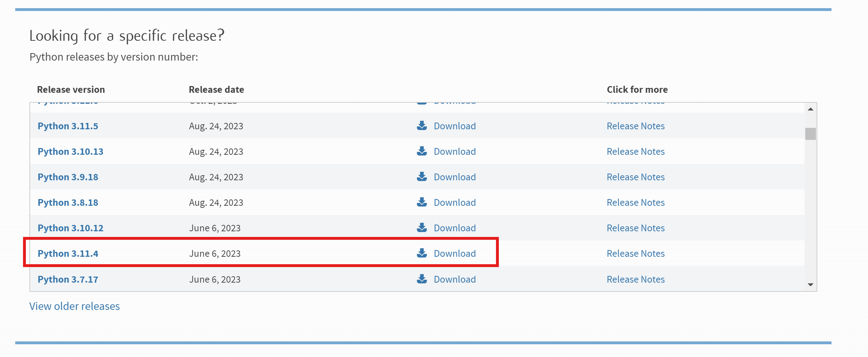Download Python 3.10.12 via Download link
This screenshot has width=868, height=357.
point(455,228)
